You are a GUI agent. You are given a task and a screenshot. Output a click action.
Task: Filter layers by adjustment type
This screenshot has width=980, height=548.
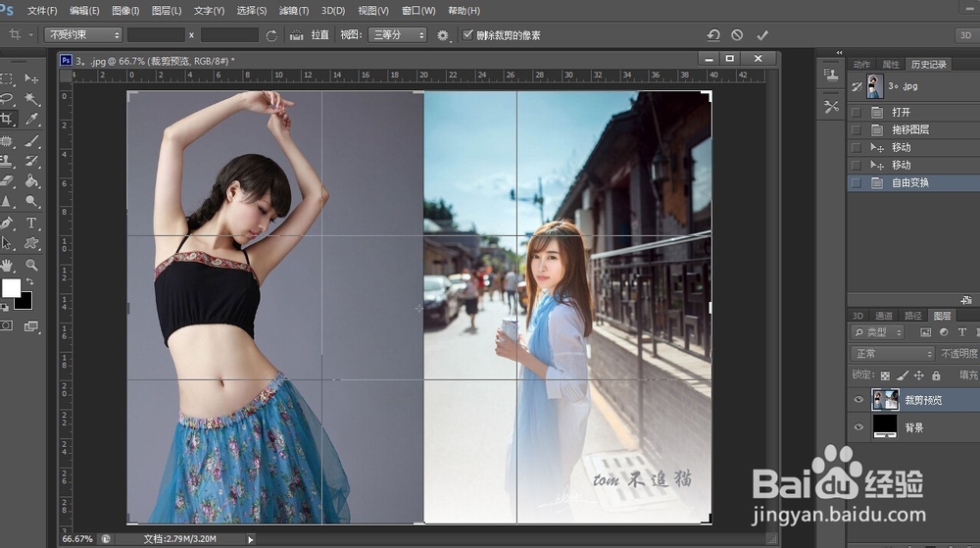point(944,332)
